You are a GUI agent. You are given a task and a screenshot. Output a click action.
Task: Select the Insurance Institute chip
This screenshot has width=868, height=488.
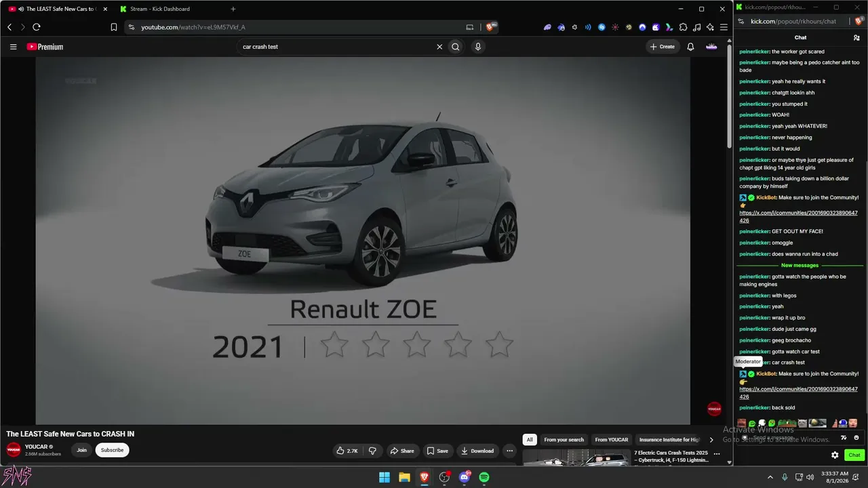(669, 440)
